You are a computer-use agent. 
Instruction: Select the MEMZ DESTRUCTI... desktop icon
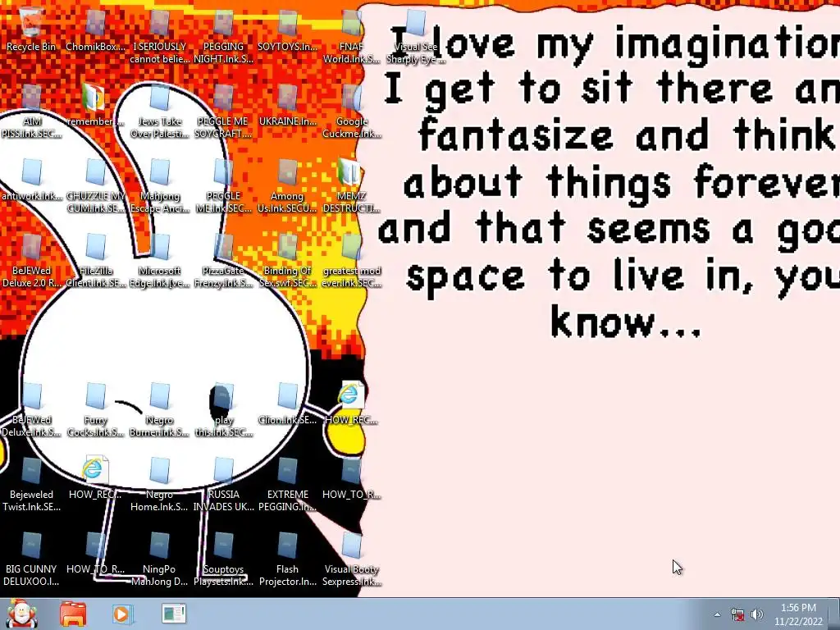tap(351, 185)
